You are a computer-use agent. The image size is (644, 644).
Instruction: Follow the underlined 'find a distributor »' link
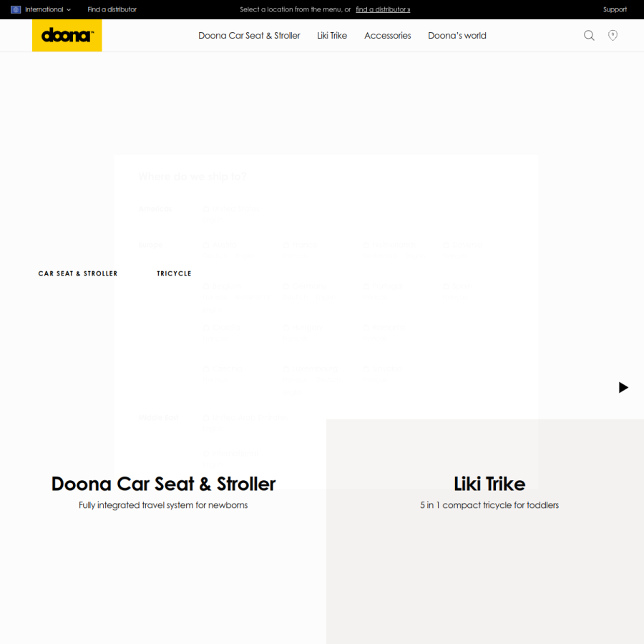point(383,9)
